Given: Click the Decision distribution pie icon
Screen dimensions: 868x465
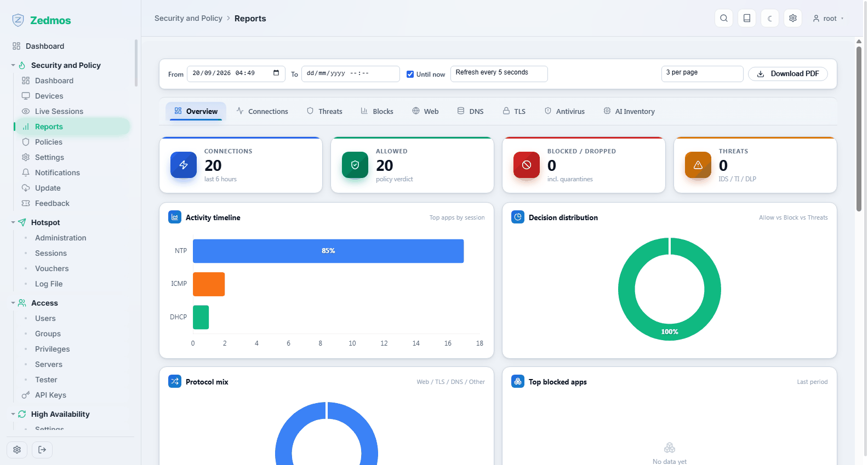Looking at the screenshot, I should point(518,217).
